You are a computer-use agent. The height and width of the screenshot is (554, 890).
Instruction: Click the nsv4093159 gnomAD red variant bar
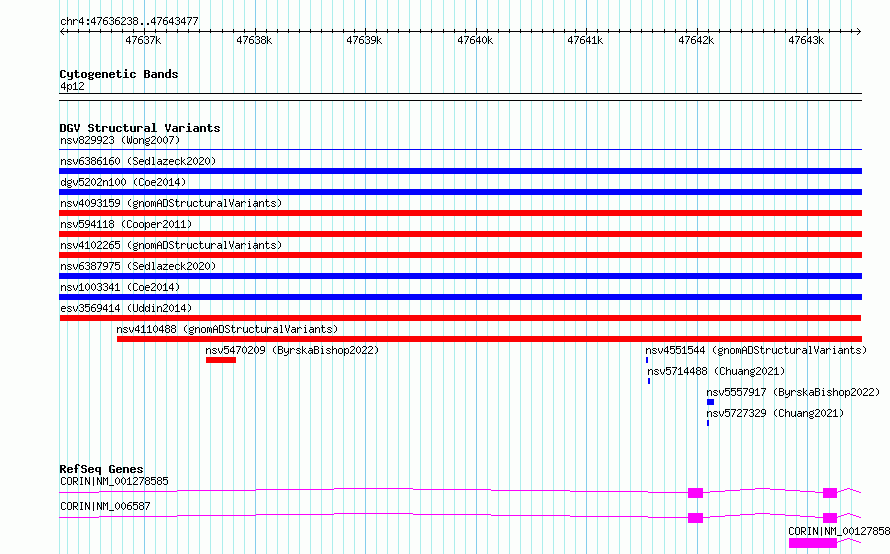point(460,213)
